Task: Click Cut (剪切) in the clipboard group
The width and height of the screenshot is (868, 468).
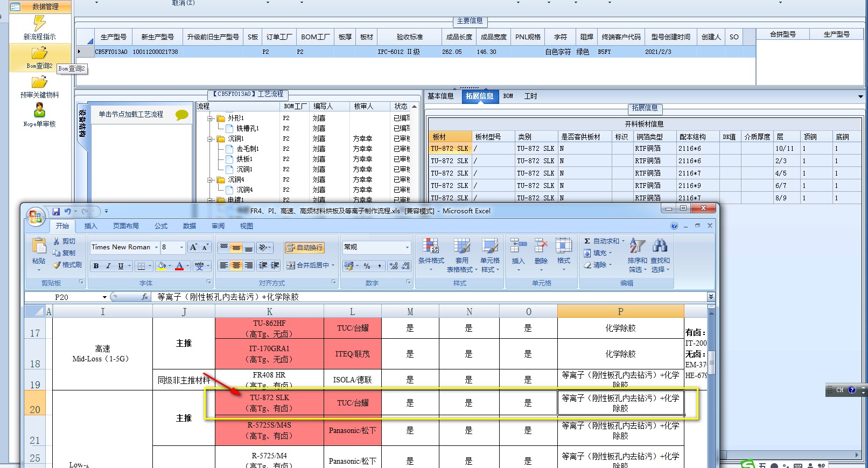Action: (x=64, y=241)
